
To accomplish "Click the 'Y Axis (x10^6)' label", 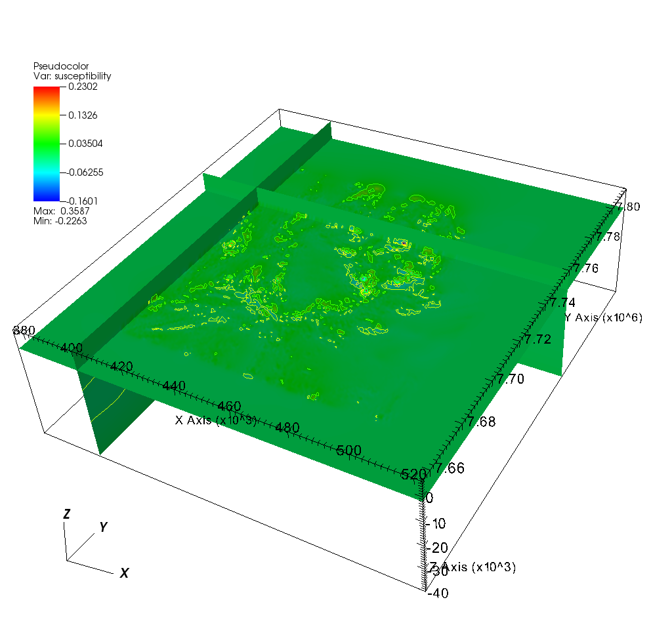I will point(603,317).
